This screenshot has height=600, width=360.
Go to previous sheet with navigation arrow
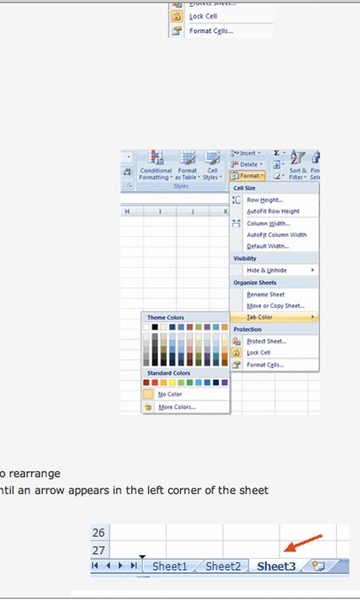108,565
